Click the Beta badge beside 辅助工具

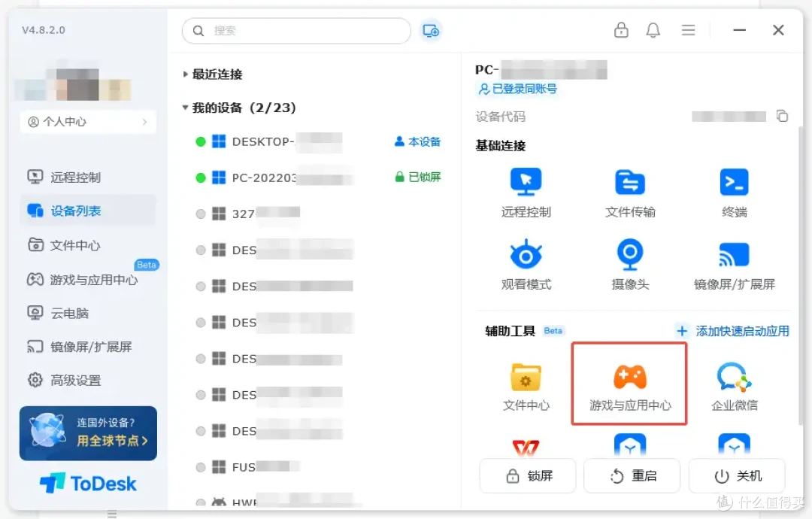[x=553, y=330]
